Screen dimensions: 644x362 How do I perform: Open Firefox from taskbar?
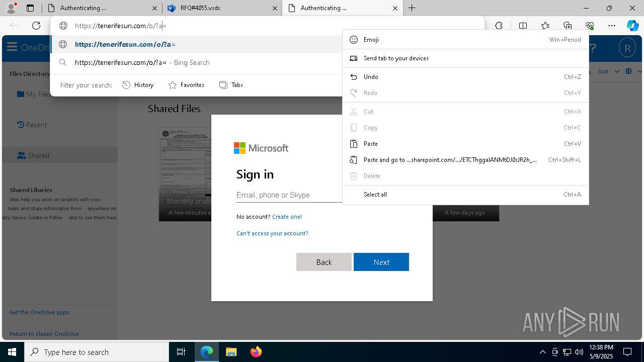click(x=256, y=352)
